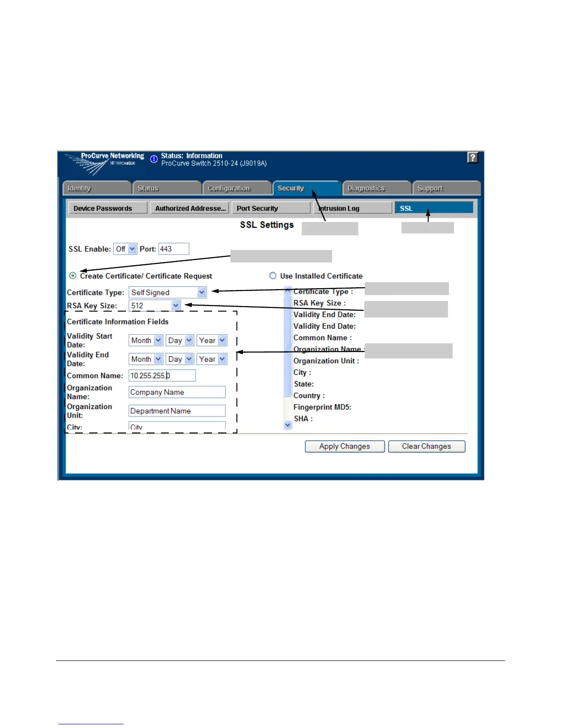Open the help question mark icon
Screen dimensions: 563x728
point(472,158)
